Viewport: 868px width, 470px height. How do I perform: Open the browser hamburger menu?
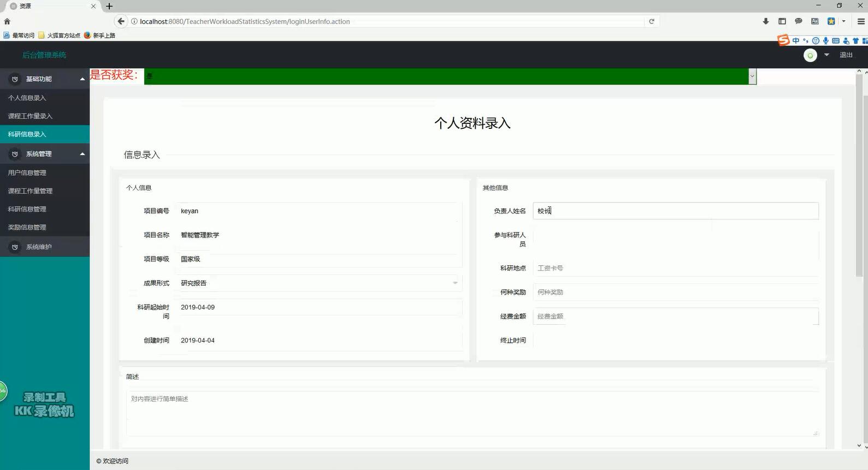(861, 21)
